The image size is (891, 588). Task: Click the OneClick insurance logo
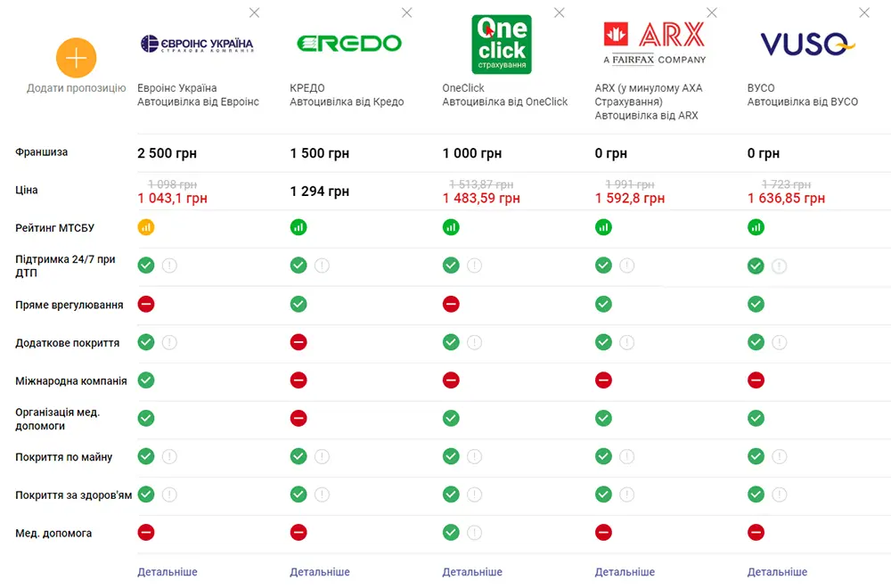tap(501, 44)
